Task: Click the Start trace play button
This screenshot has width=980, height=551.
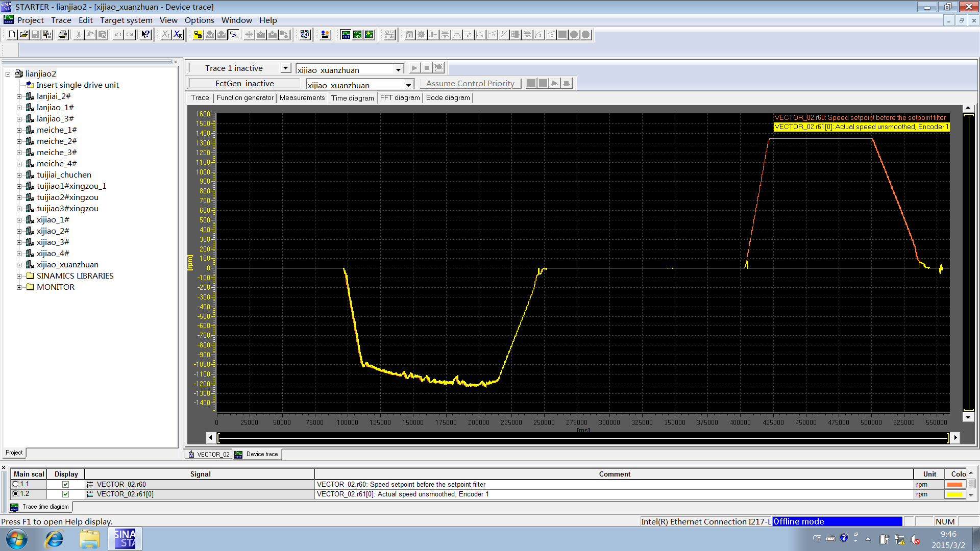Action: pyautogui.click(x=414, y=68)
